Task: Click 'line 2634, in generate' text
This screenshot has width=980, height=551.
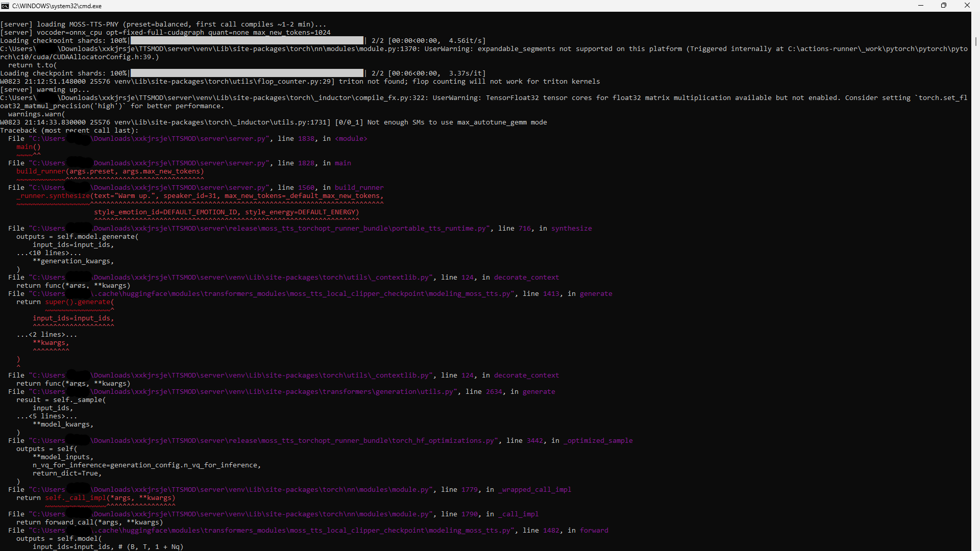Action: tap(510, 392)
